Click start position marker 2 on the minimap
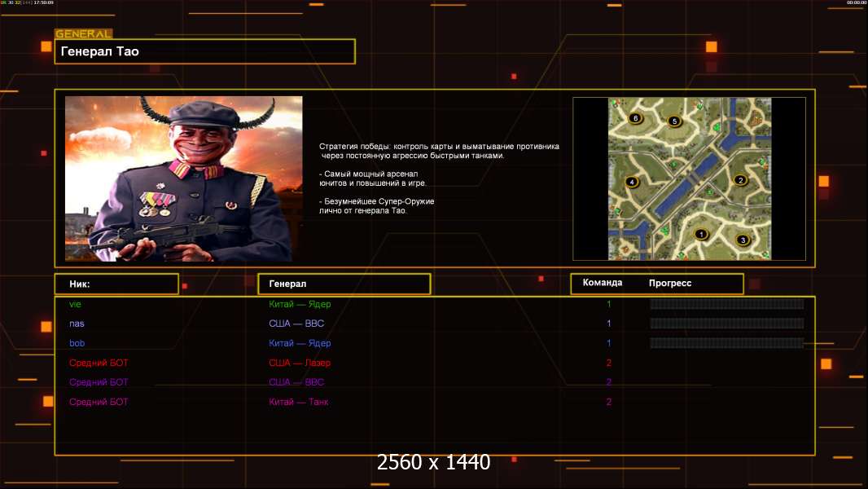This screenshot has width=868, height=489. pyautogui.click(x=741, y=180)
